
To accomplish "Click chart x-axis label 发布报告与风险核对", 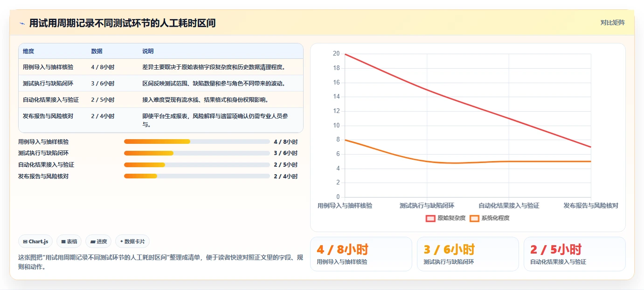I will (591, 205).
